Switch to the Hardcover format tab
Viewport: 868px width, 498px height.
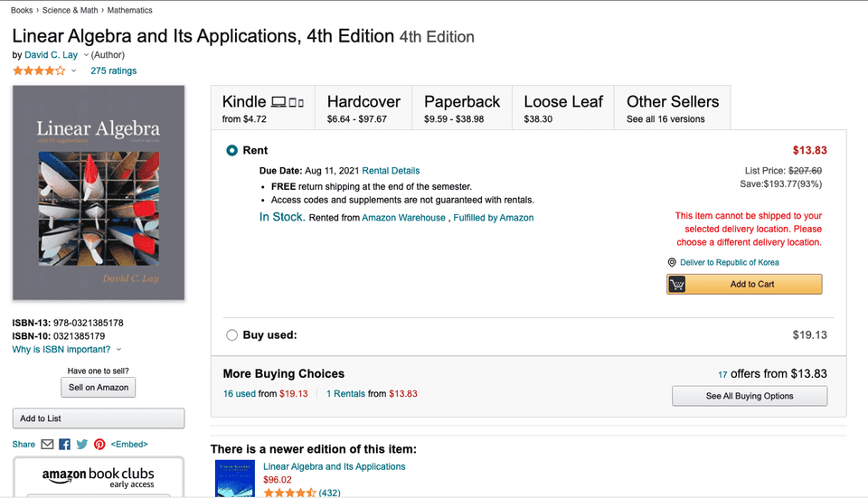click(363, 108)
